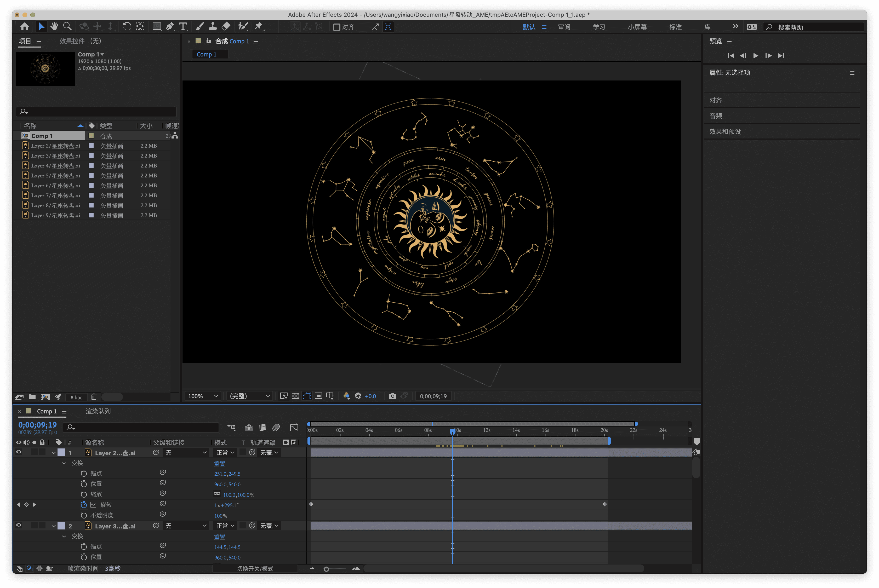Delete selected item with trash icon
879x588 pixels.
coord(94,397)
